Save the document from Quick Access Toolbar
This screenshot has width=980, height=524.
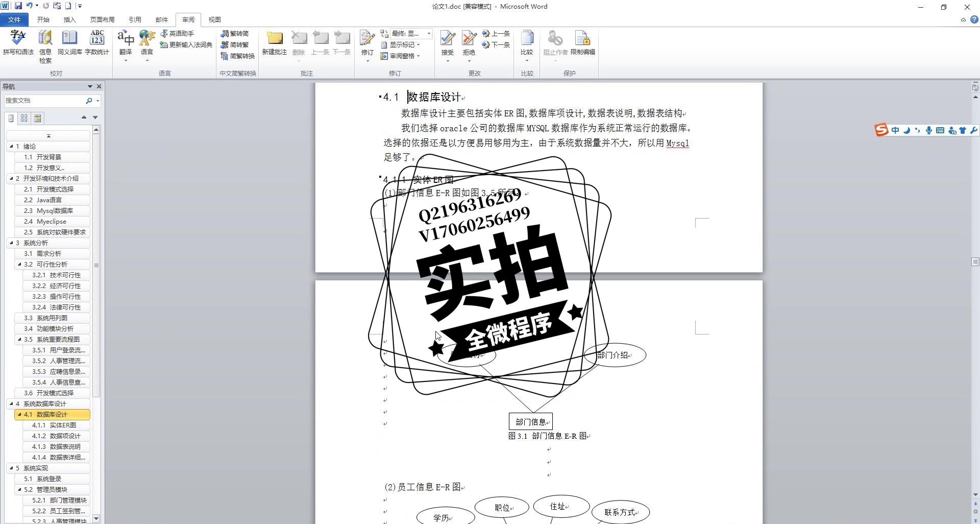[18, 6]
